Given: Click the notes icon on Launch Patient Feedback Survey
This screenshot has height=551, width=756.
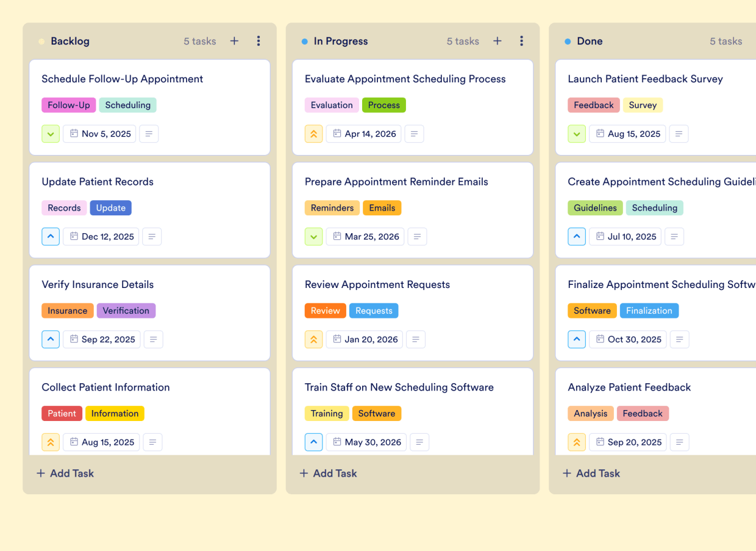Looking at the screenshot, I should 679,134.
